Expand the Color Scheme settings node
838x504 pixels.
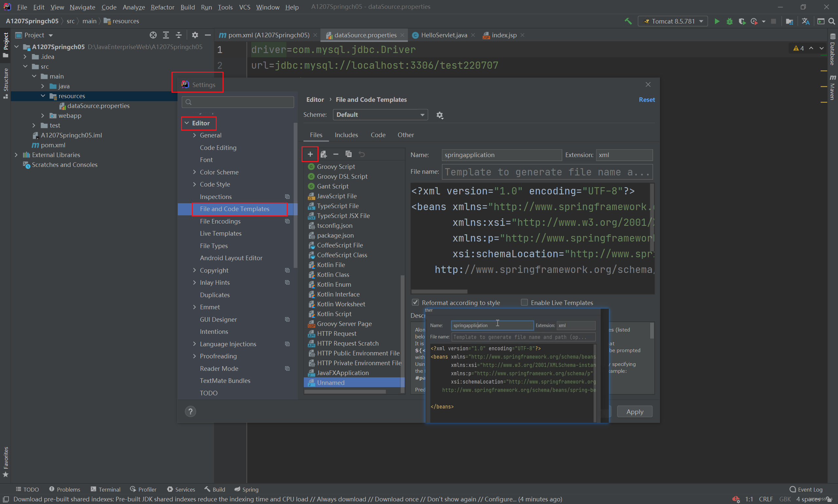(194, 172)
